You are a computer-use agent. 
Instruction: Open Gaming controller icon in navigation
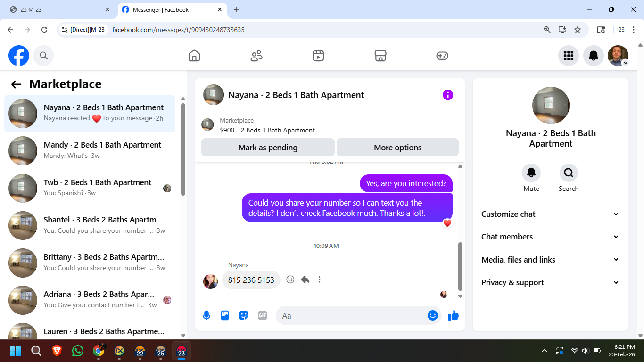[442, 56]
